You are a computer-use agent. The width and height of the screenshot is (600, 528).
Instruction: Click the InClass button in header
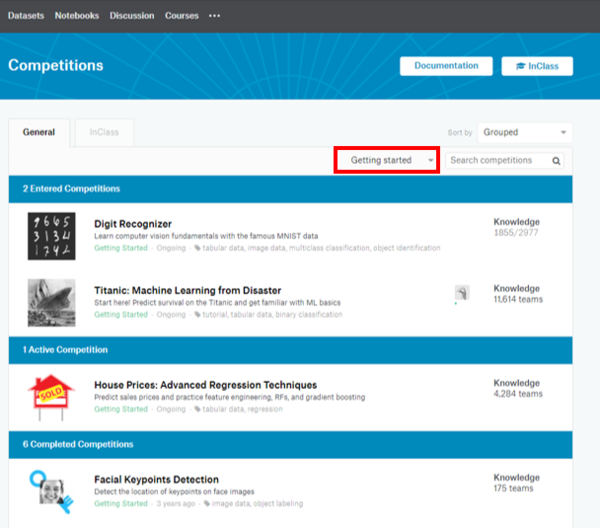[x=537, y=66]
